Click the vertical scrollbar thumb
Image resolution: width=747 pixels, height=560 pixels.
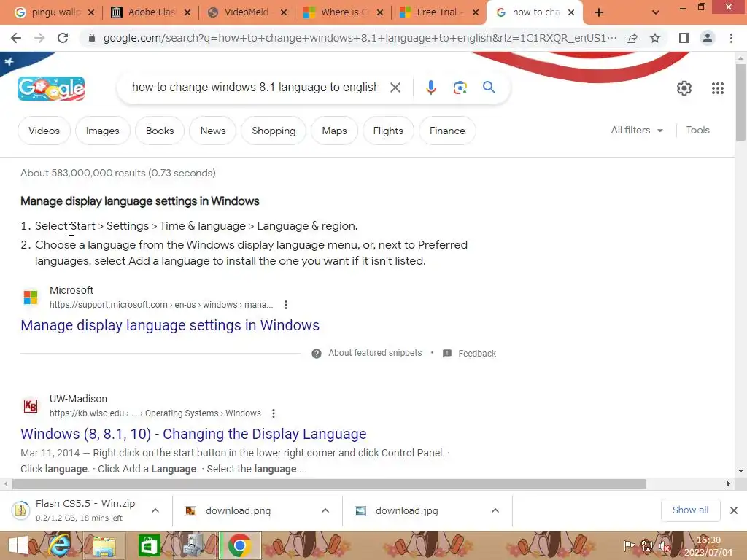pyautogui.click(x=740, y=102)
